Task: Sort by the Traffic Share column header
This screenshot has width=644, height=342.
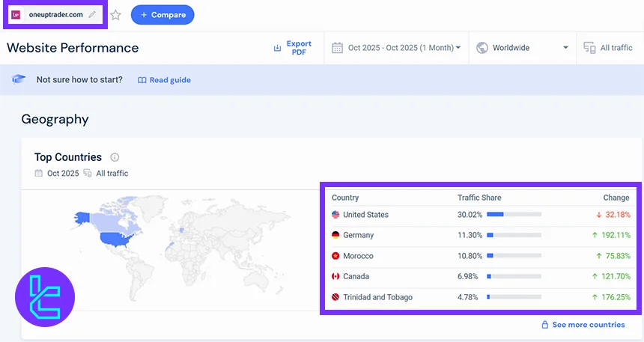Action: (479, 198)
